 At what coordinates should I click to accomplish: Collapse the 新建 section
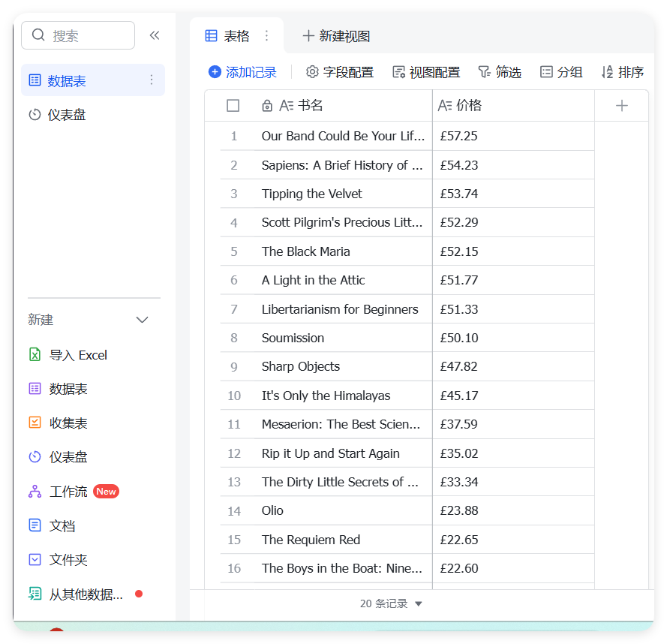tap(142, 320)
